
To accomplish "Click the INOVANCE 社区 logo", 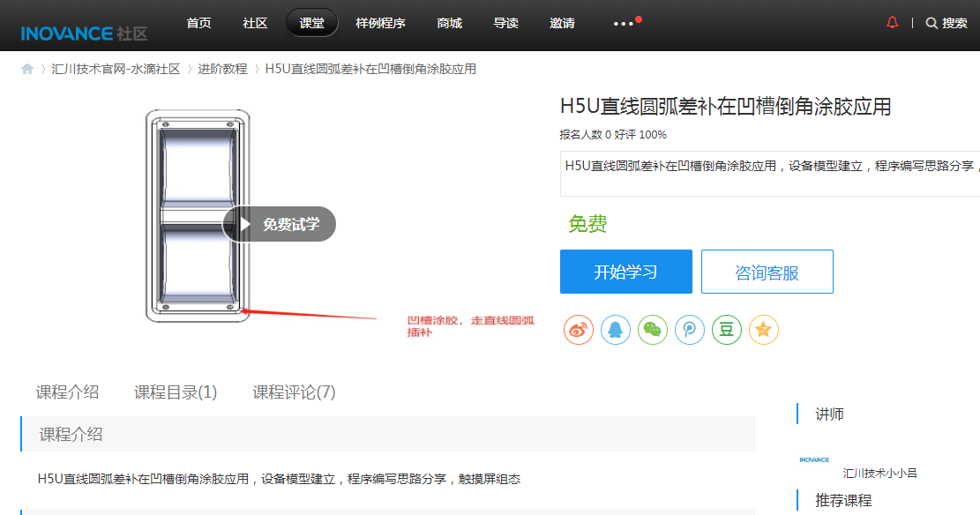I will click(82, 32).
